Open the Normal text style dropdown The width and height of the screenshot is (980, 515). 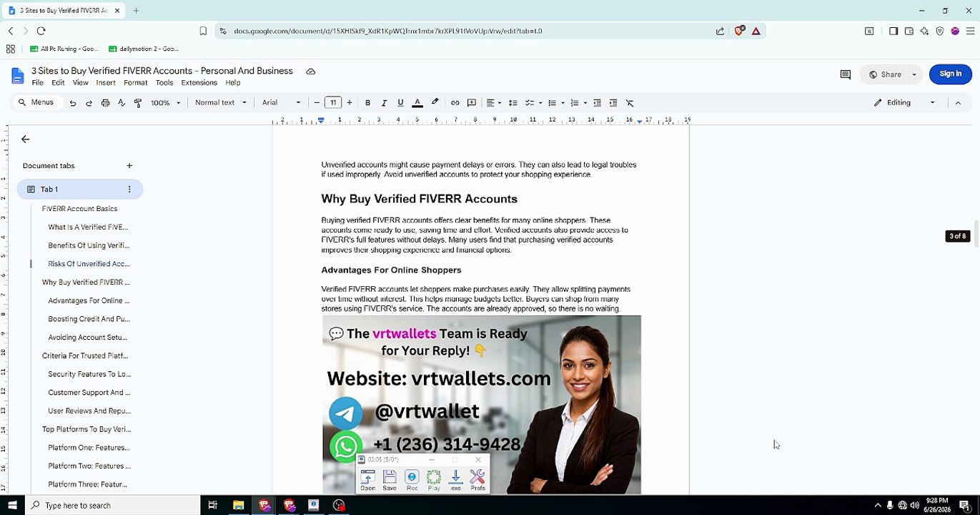pos(220,103)
